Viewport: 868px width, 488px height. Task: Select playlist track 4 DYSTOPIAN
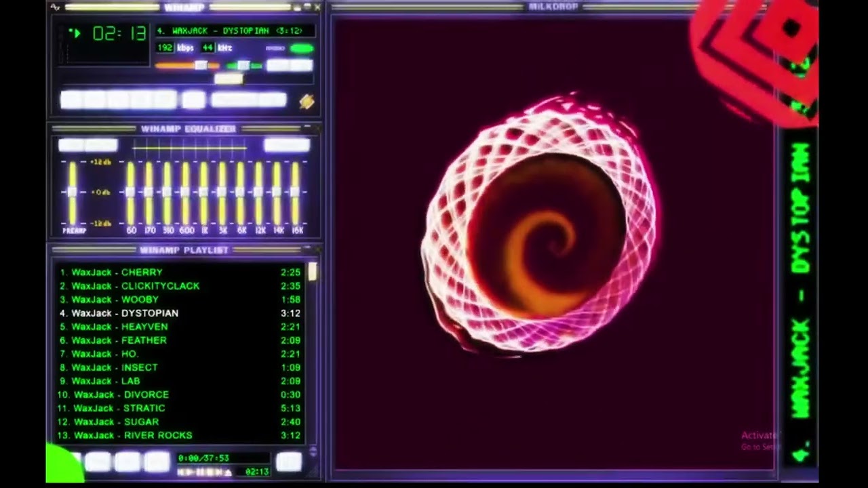coord(180,313)
